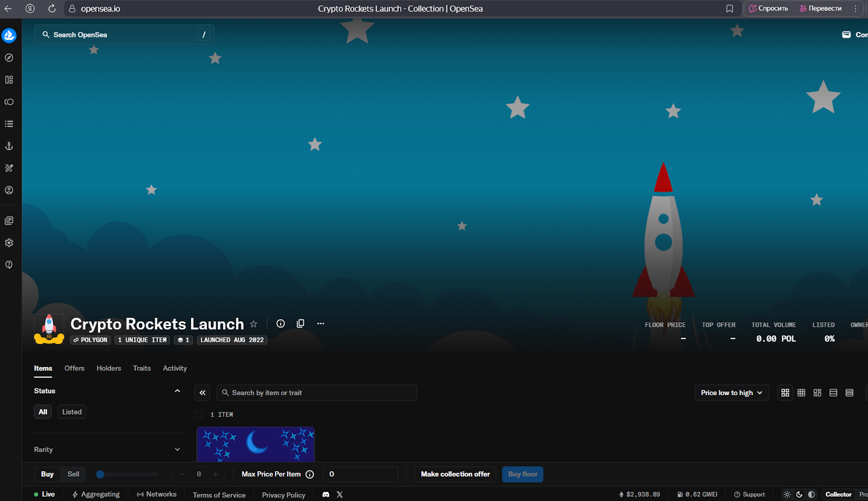The height and width of the screenshot is (501, 868).
Task: Open the Holders tab
Action: (108, 368)
